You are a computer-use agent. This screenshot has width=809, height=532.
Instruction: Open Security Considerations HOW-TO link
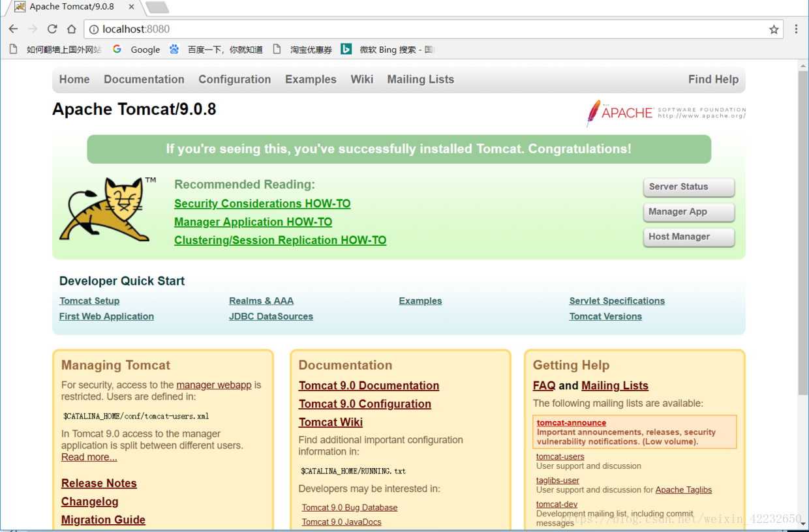[262, 204]
